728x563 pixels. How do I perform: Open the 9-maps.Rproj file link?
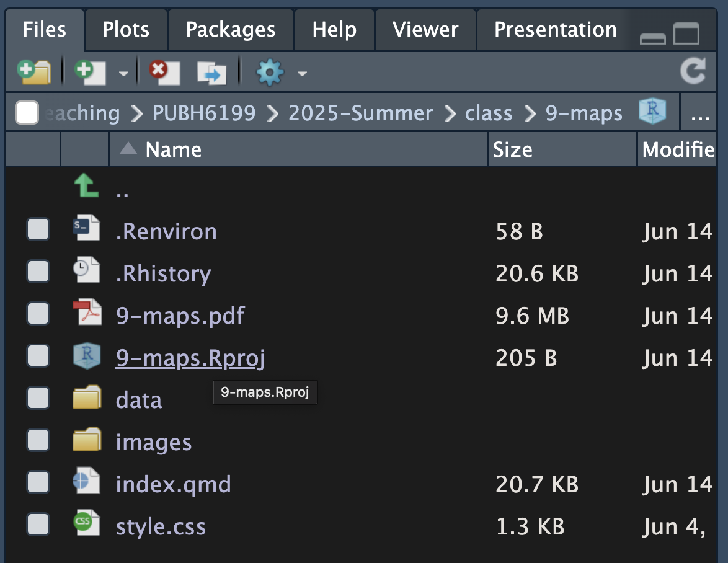coord(190,358)
